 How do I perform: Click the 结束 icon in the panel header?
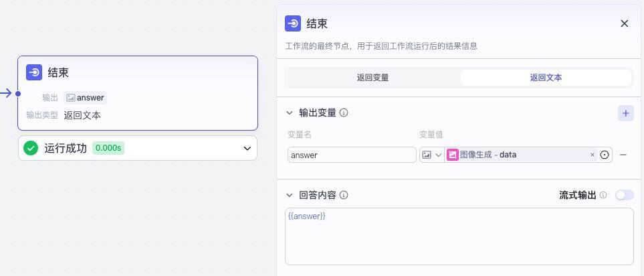pyautogui.click(x=293, y=23)
